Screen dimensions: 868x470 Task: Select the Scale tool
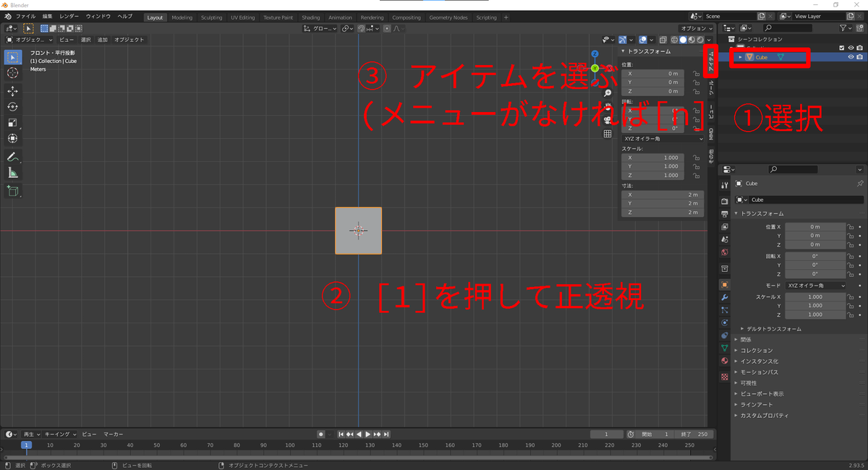(12, 123)
